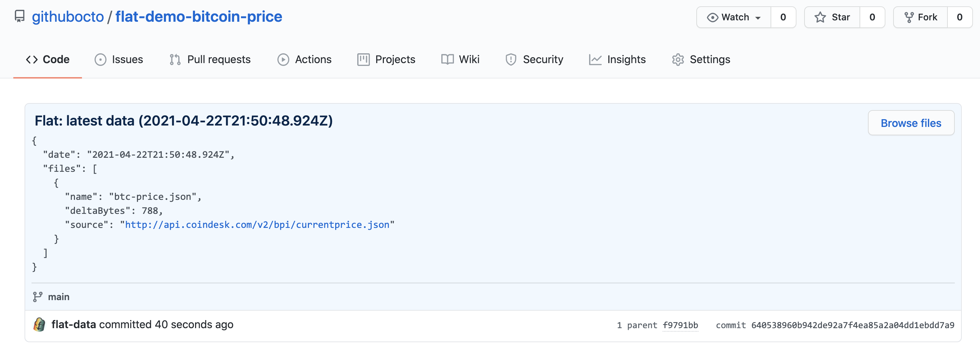This screenshot has width=980, height=352.
Task: Star the repository
Action: [x=832, y=17]
